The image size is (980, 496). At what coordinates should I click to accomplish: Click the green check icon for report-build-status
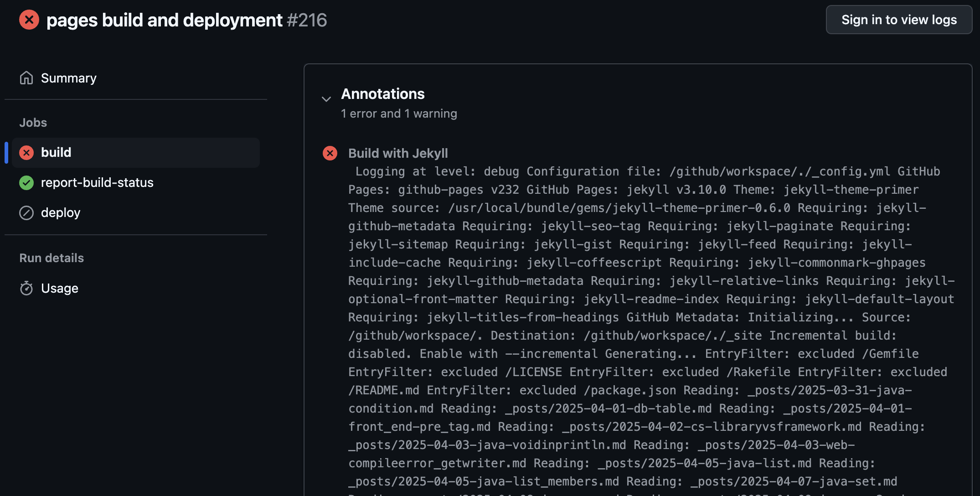26,183
